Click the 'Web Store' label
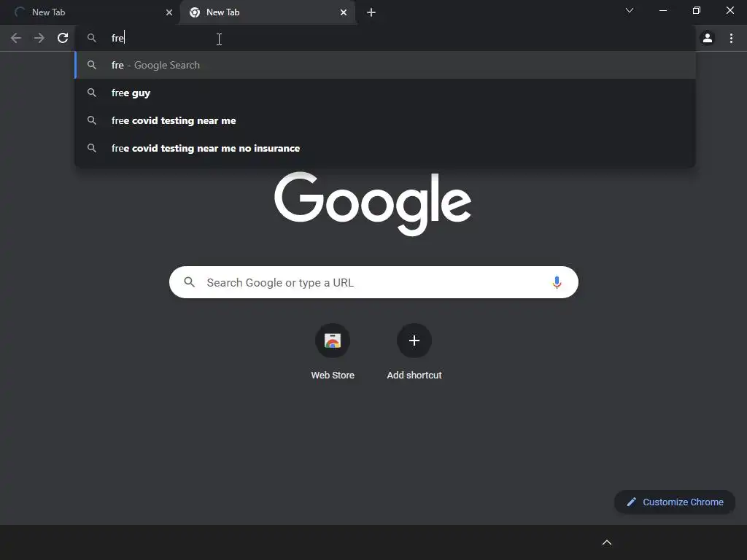This screenshot has width=747, height=560. click(x=333, y=376)
